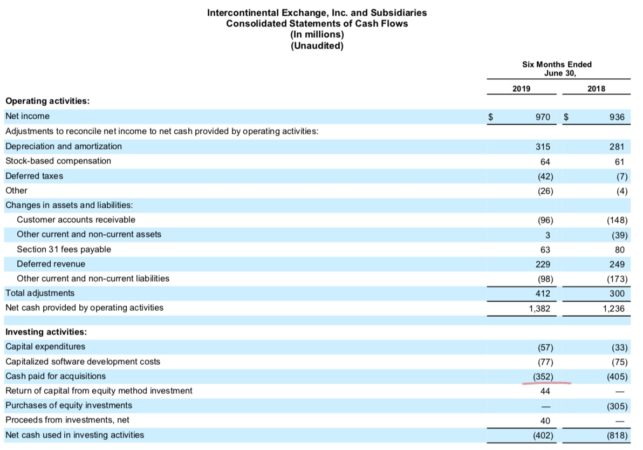The image size is (643, 450).
Task: Click the 2019 column header
Action: click(x=521, y=89)
